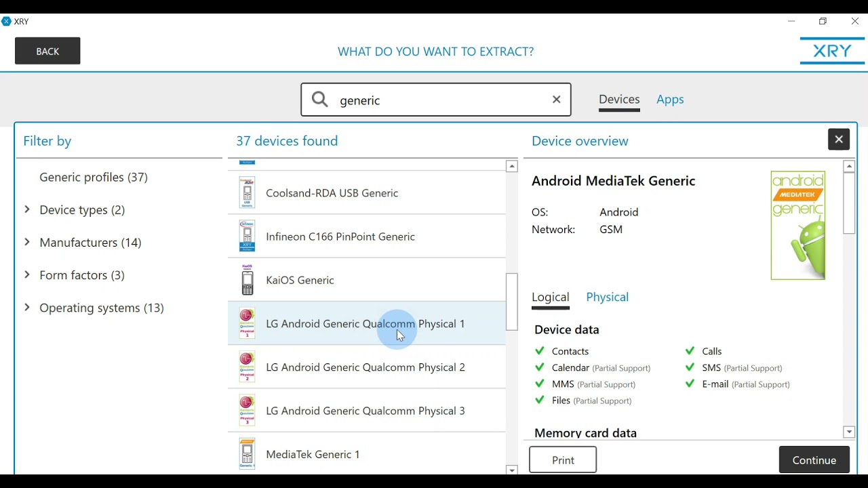Go back with the BACK button
Image resolution: width=868 pixels, height=488 pixels.
pyautogui.click(x=47, y=51)
